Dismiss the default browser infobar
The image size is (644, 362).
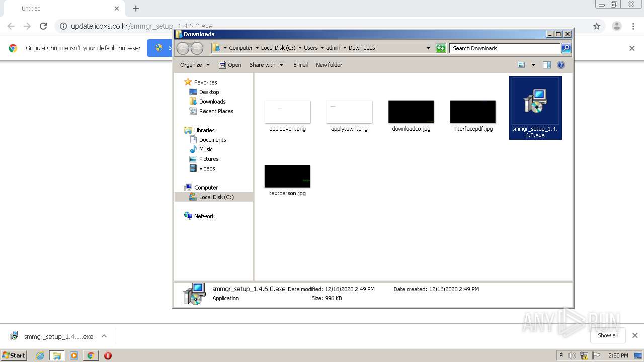pyautogui.click(x=632, y=48)
